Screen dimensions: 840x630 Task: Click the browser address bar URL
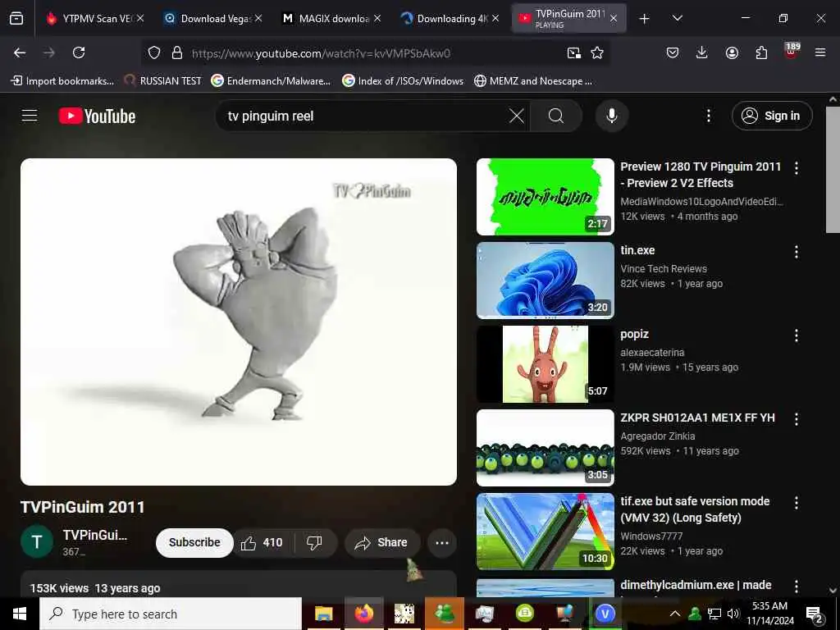321,53
